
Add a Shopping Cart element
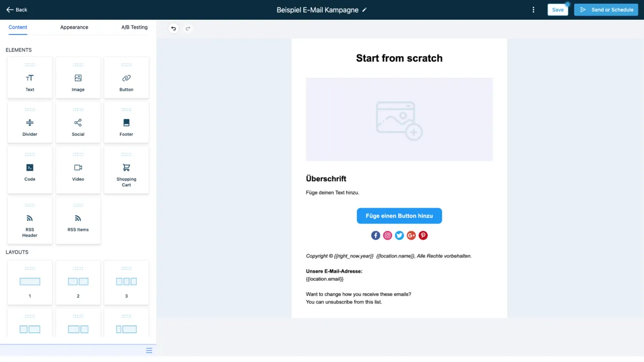126,170
